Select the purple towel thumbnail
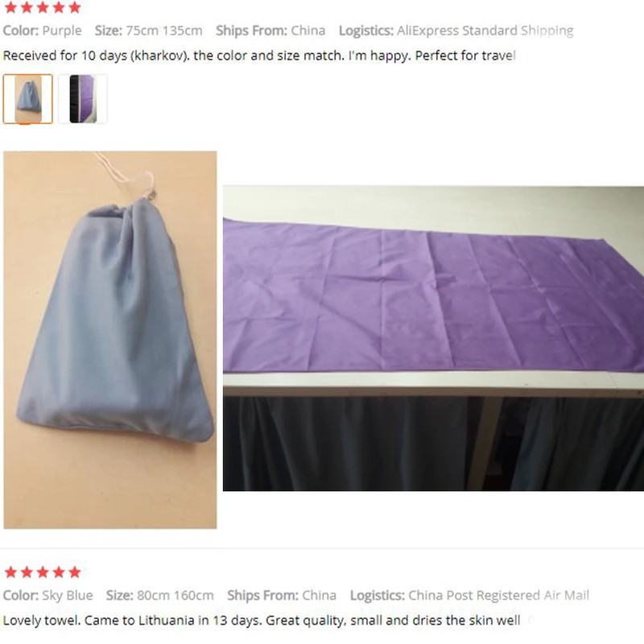 click(x=83, y=99)
